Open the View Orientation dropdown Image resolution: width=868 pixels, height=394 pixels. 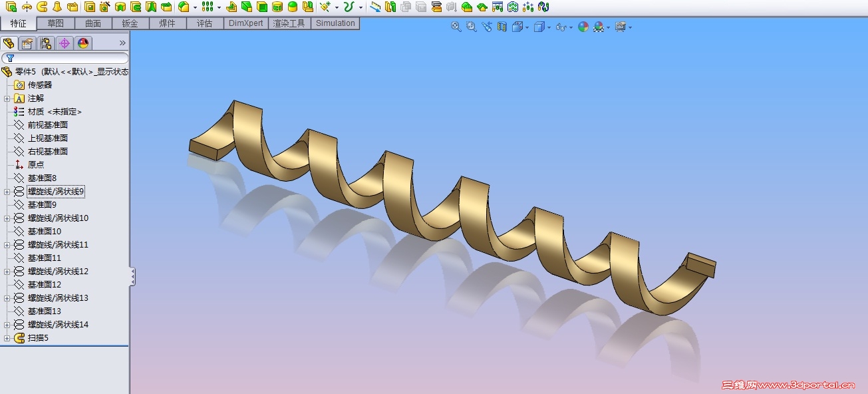coord(527,27)
